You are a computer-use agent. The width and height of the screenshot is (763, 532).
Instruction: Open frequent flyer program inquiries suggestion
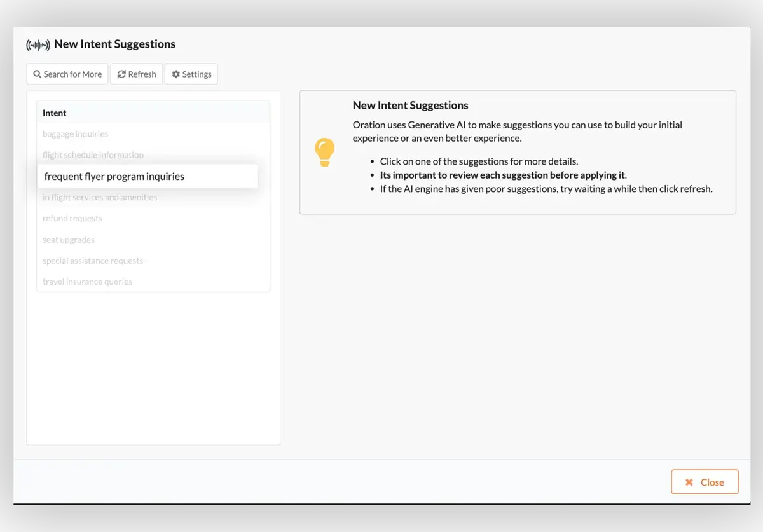click(114, 177)
